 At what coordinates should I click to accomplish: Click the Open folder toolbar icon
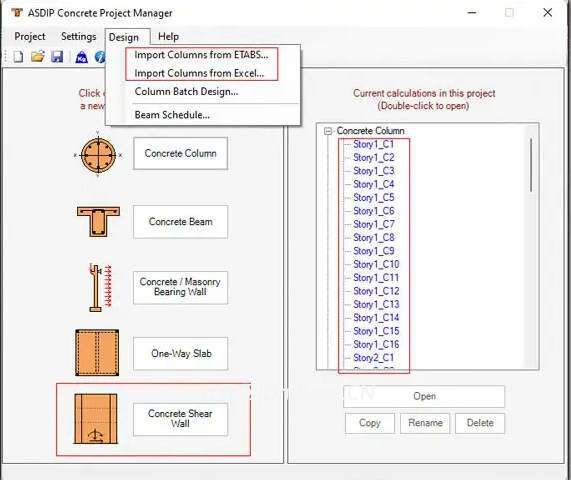click(38, 56)
